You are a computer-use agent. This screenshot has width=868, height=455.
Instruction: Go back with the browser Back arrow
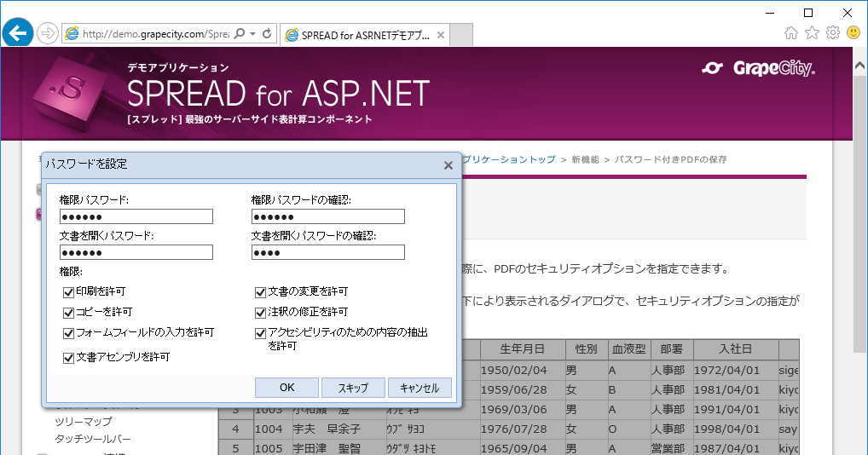point(18,33)
